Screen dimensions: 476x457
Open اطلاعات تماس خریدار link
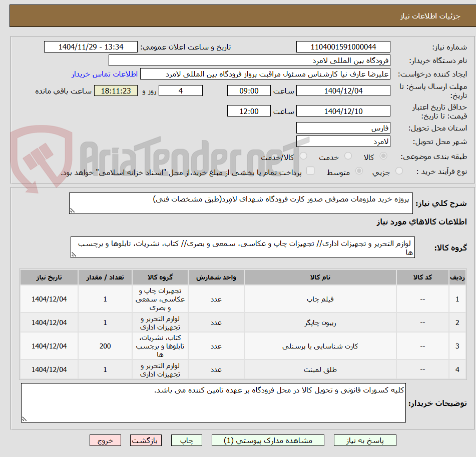(105, 74)
